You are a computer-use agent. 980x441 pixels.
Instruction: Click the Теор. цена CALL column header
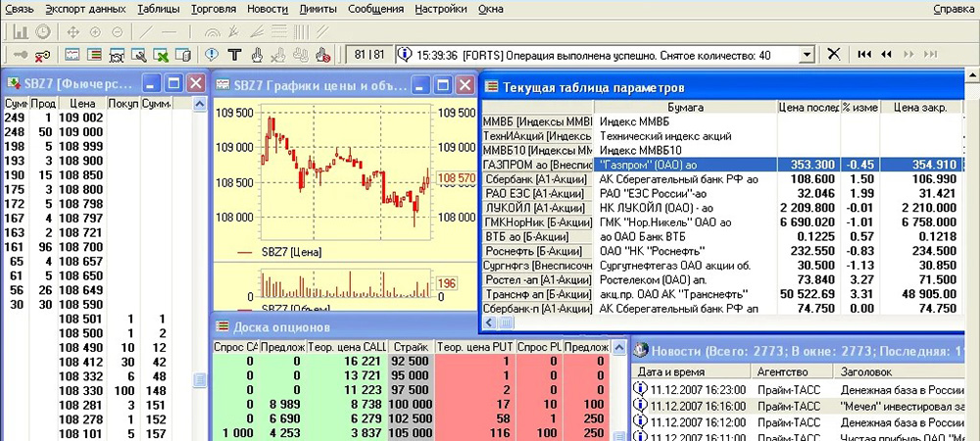coord(349,347)
